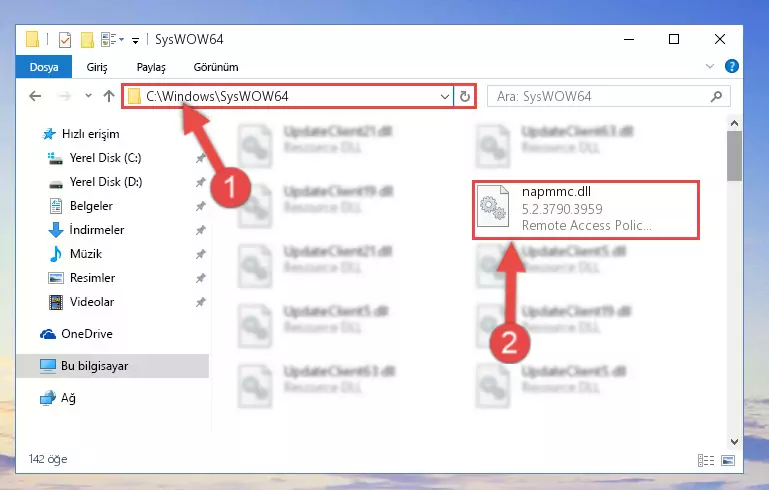Go forward with the right arrow
The width and height of the screenshot is (769, 490).
64,96
